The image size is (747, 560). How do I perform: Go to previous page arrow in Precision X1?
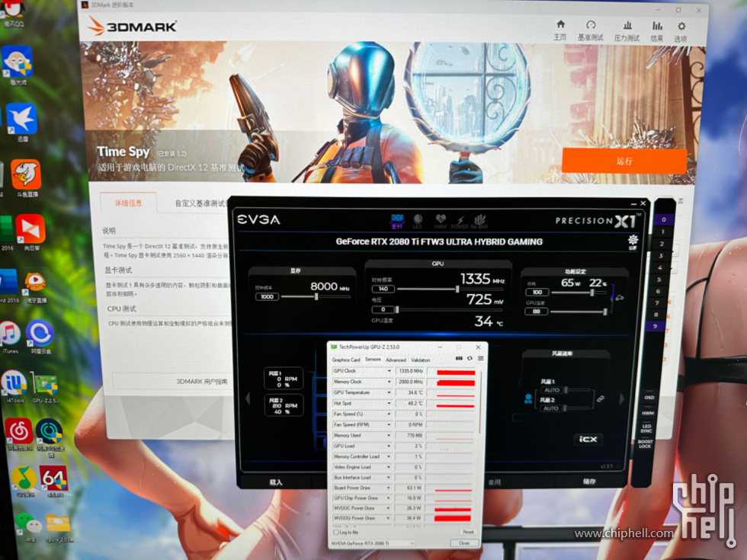[x=247, y=398]
